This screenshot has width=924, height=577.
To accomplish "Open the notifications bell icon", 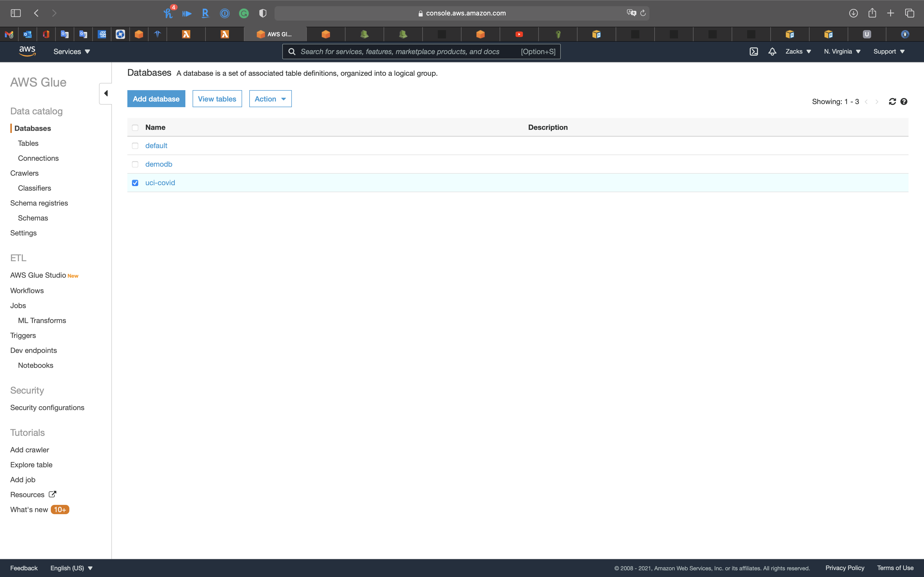I will [772, 52].
